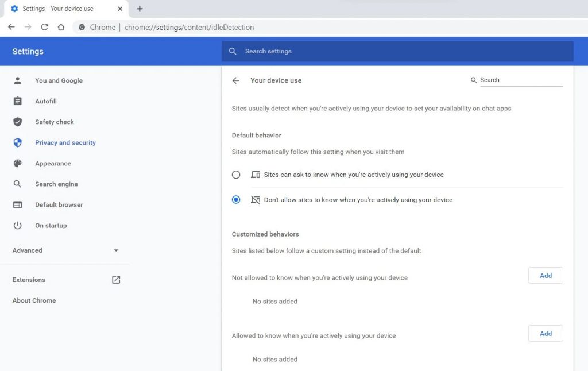This screenshot has height=371, width=588.
Task: Click the Autofill clipboard icon
Action: tap(17, 101)
